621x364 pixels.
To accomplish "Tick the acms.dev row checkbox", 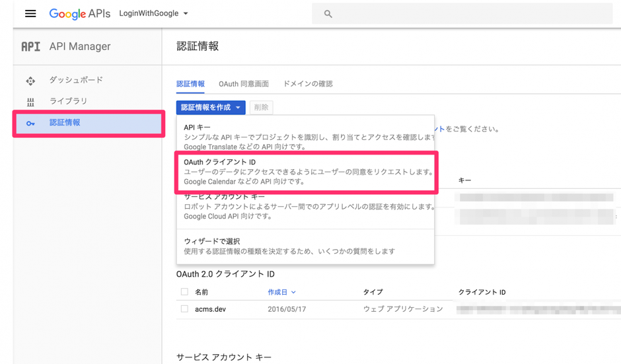I will pyautogui.click(x=184, y=309).
